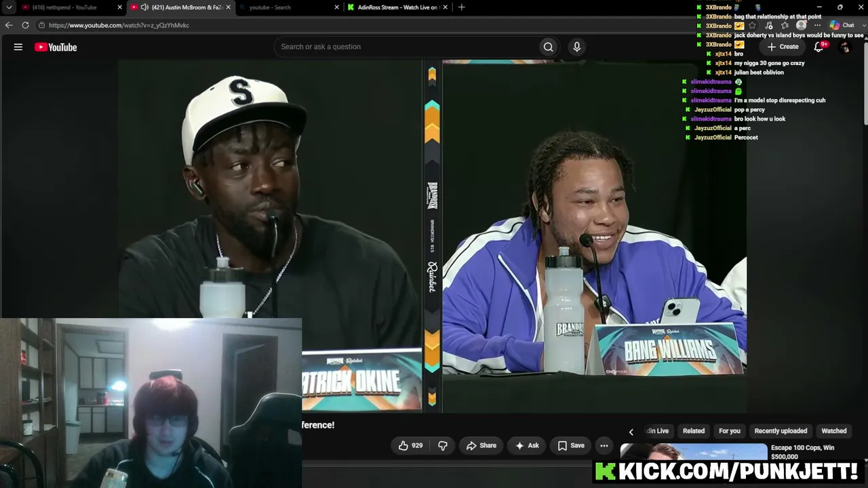Close the nettspend YouTube tab

pos(120,7)
